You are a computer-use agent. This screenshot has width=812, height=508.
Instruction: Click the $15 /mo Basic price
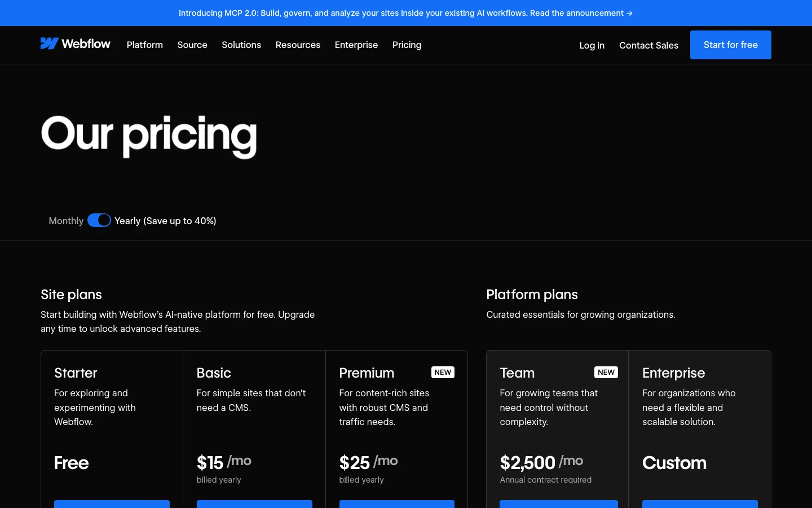224,462
